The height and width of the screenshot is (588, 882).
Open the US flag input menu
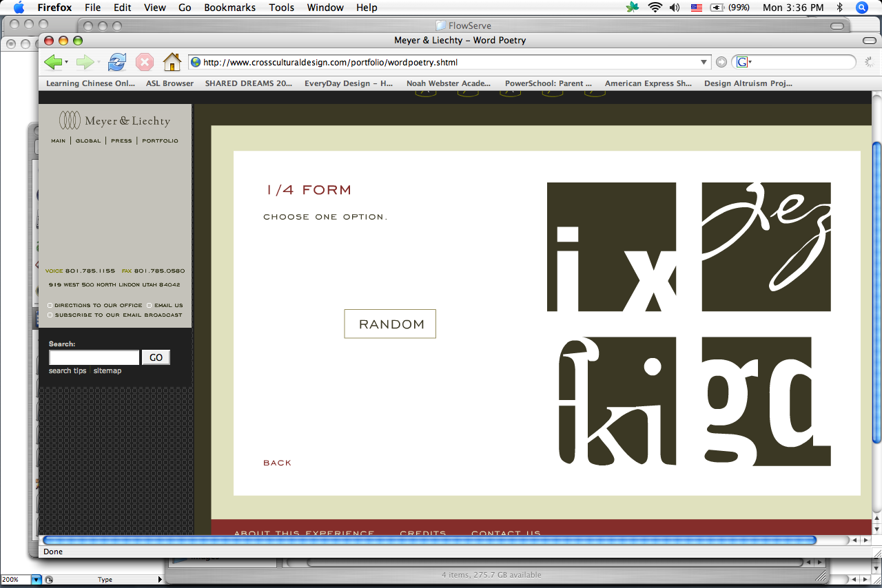click(x=696, y=8)
